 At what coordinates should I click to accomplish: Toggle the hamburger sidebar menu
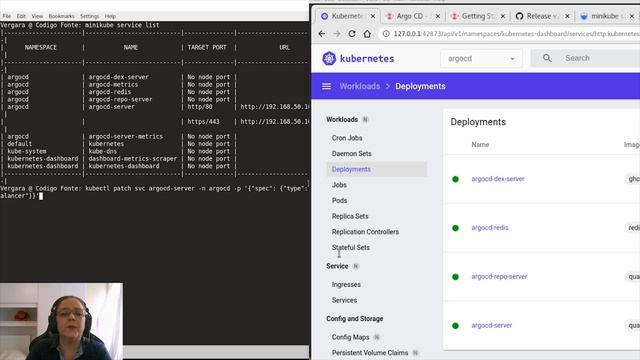click(327, 86)
